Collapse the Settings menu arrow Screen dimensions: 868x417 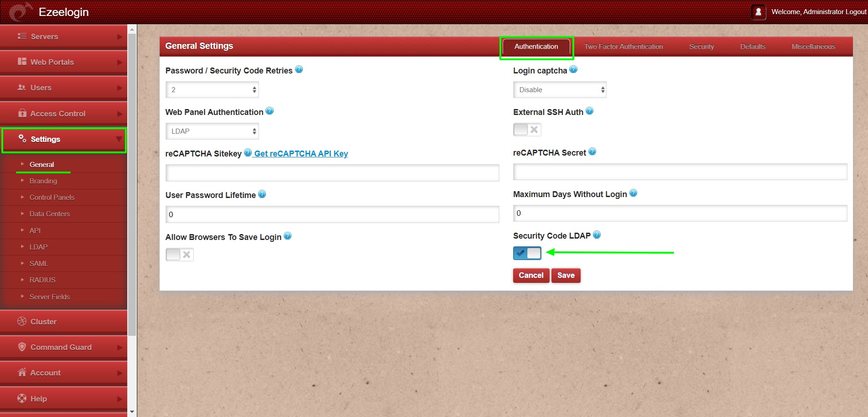coord(119,139)
